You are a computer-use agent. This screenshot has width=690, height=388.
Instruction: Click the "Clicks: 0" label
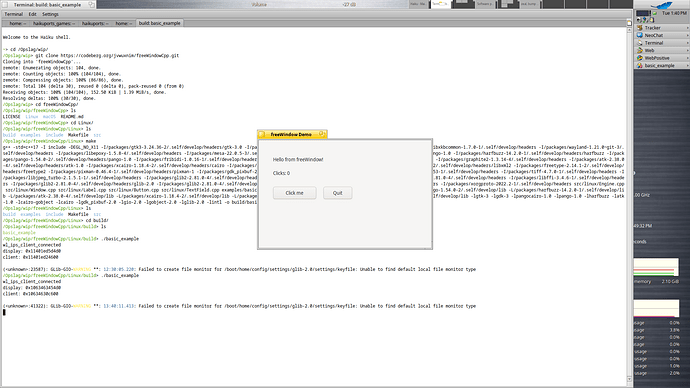(x=281, y=173)
